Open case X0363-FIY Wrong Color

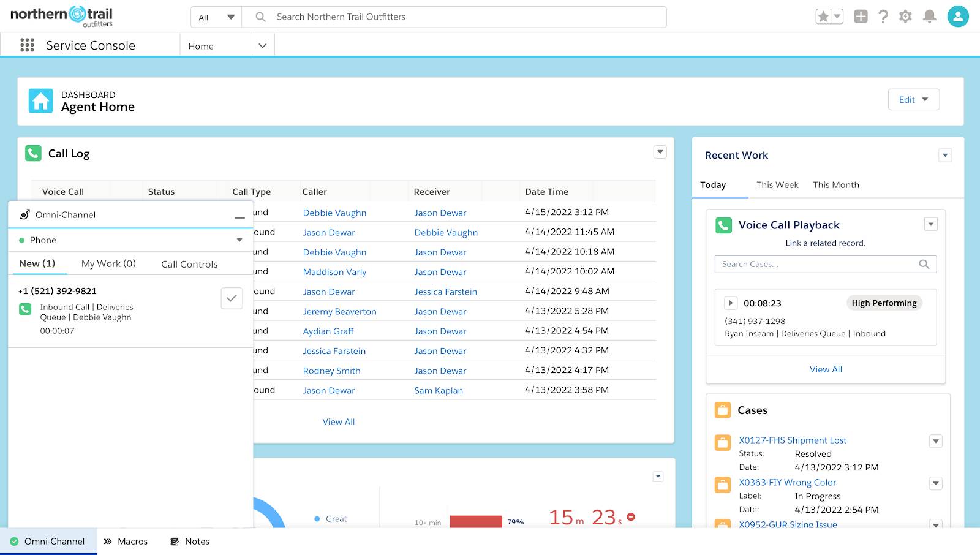pos(787,482)
